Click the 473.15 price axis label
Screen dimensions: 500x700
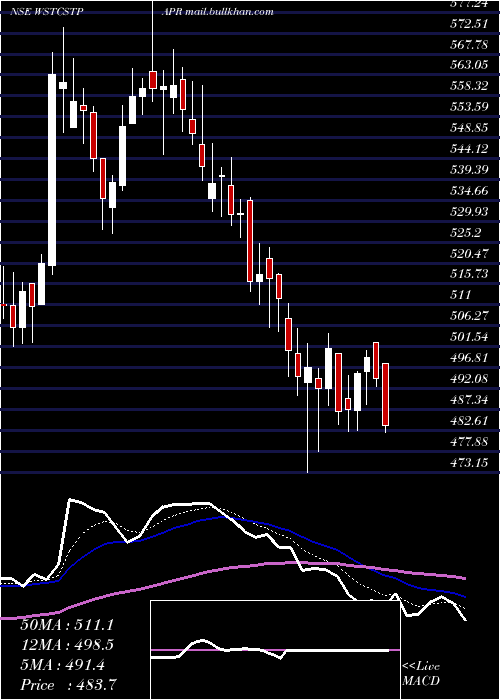468,462
